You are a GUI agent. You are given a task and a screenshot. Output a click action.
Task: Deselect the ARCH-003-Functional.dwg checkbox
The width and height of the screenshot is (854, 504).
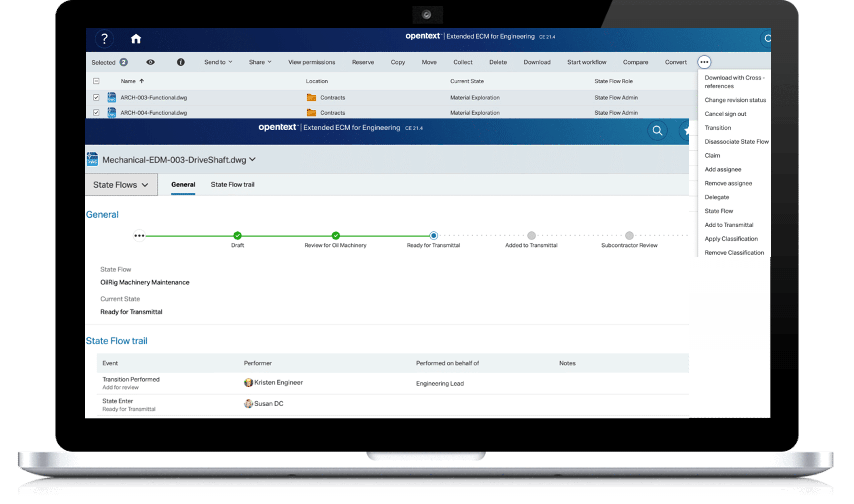[96, 97]
